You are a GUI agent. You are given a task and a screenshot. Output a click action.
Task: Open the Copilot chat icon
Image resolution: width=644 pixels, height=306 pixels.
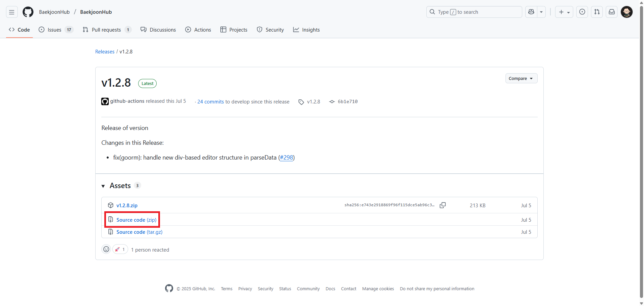point(531,12)
